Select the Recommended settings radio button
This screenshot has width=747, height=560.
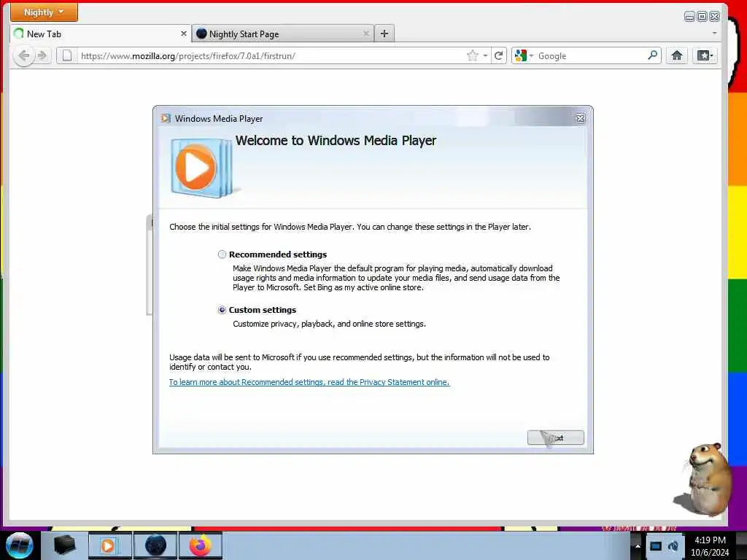[x=222, y=254]
